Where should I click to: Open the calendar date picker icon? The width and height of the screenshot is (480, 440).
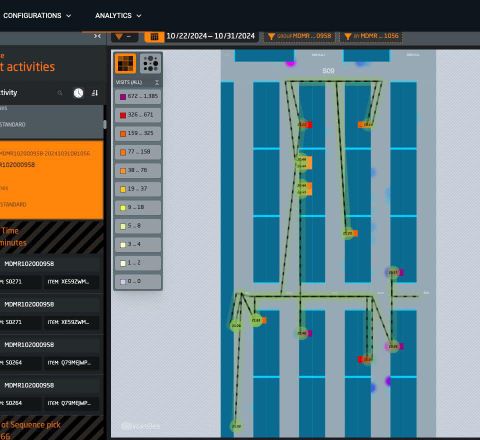[154, 36]
